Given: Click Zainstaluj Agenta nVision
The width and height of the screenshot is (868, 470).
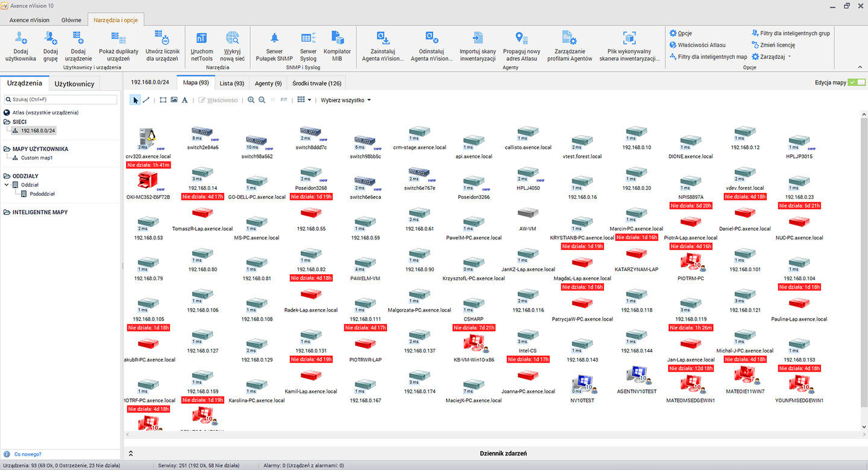Looking at the screenshot, I should [383, 46].
